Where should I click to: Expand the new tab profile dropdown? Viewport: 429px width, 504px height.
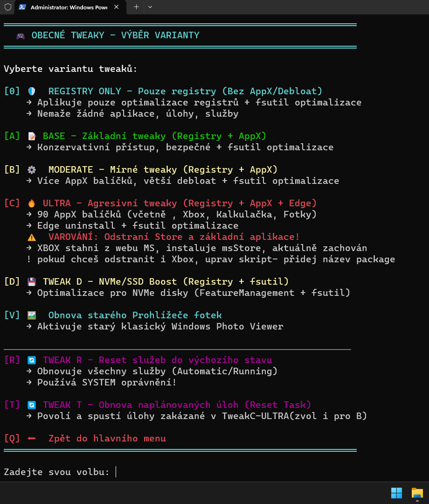[x=150, y=7]
